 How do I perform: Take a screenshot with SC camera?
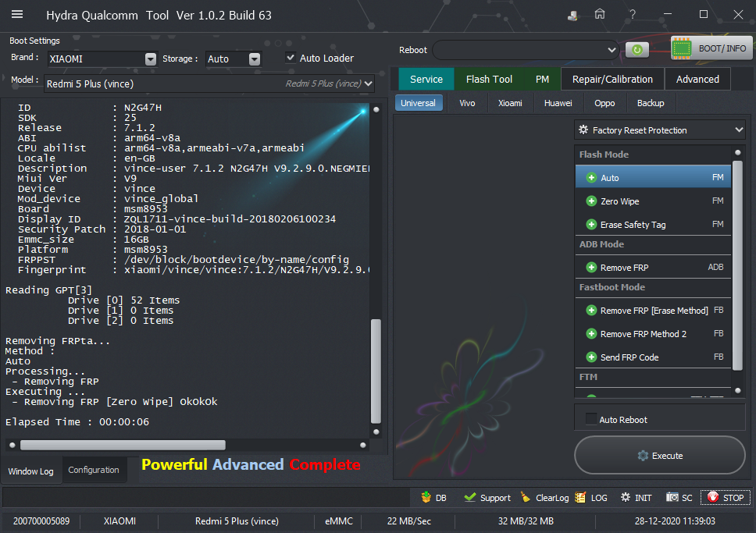pos(672,497)
